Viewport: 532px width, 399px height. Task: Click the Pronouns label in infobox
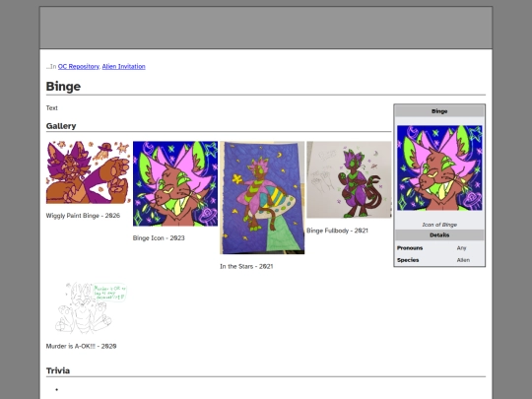(x=410, y=248)
